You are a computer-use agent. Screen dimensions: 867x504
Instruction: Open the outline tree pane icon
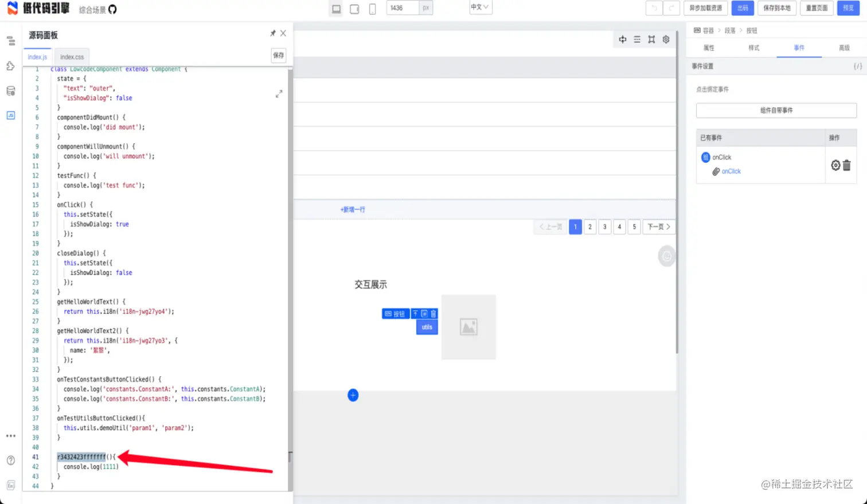click(11, 41)
